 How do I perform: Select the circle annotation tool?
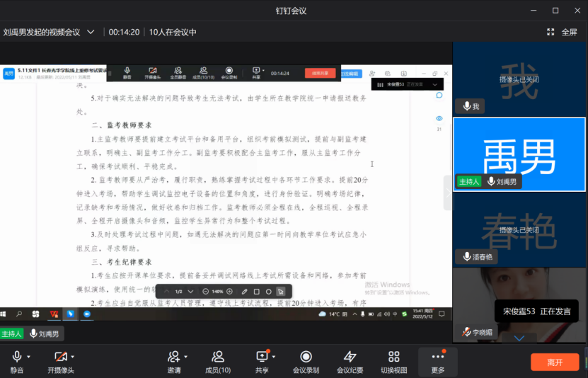pos(268,292)
